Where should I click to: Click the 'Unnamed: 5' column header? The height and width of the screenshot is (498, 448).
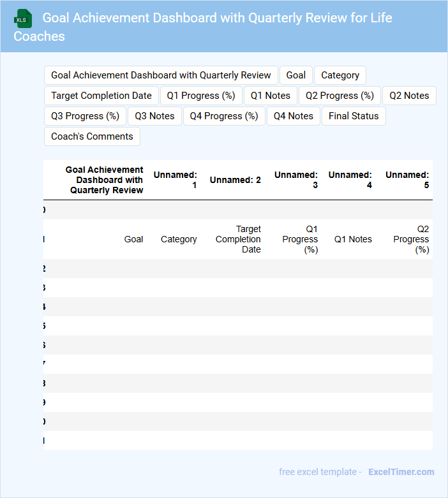coord(407,180)
